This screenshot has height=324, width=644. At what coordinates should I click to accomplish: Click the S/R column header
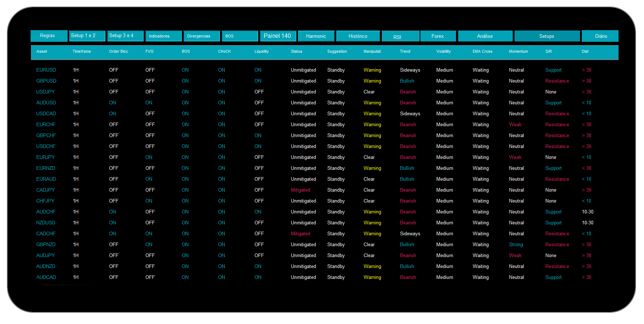point(549,52)
